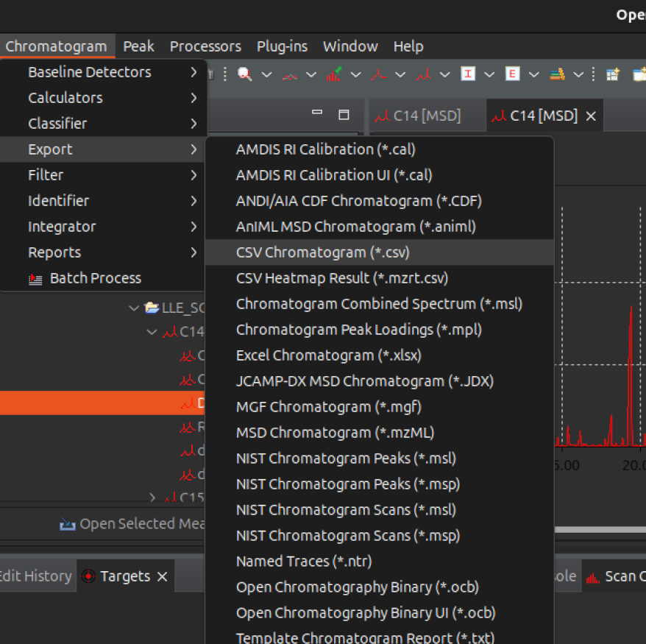
Task: Open the Identifier submenu
Action: pos(58,201)
